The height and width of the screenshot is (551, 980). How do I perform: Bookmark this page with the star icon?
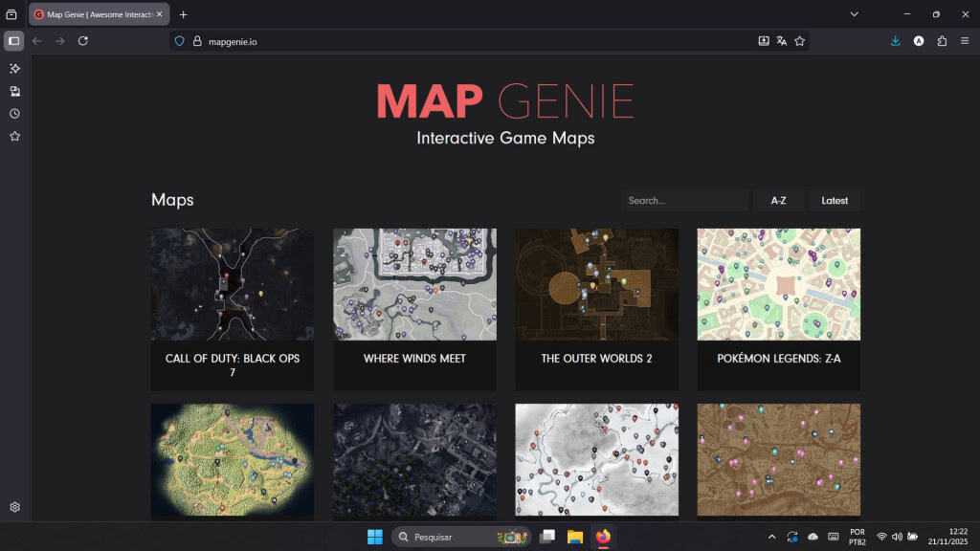pyautogui.click(x=802, y=41)
